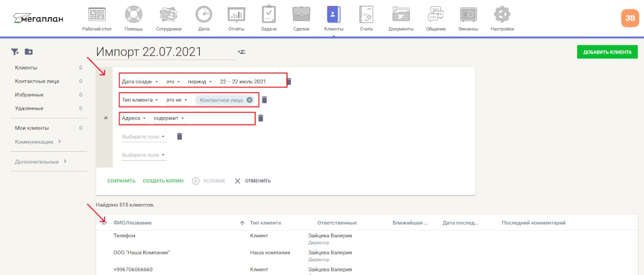
Task: Open the период dropdown
Action: click(200, 81)
